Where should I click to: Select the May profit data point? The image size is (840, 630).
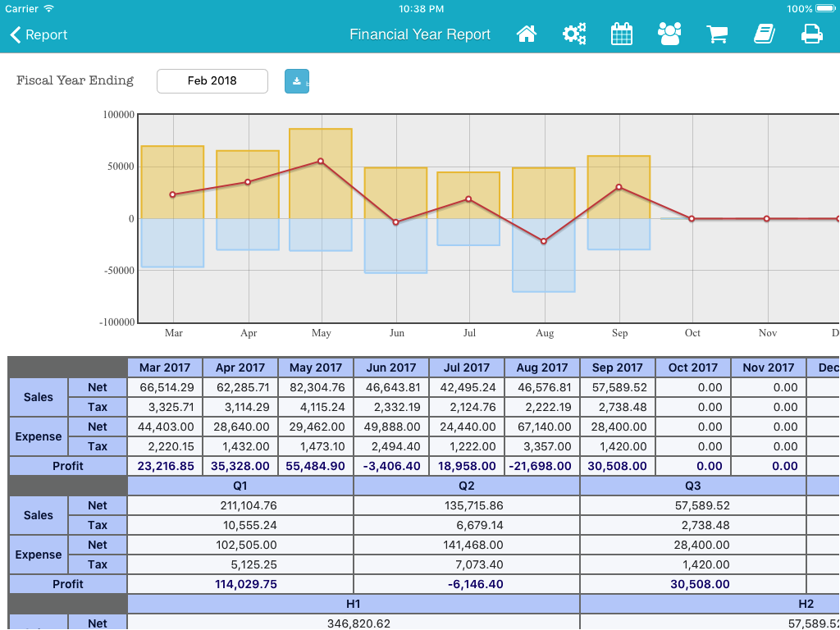[x=320, y=162]
